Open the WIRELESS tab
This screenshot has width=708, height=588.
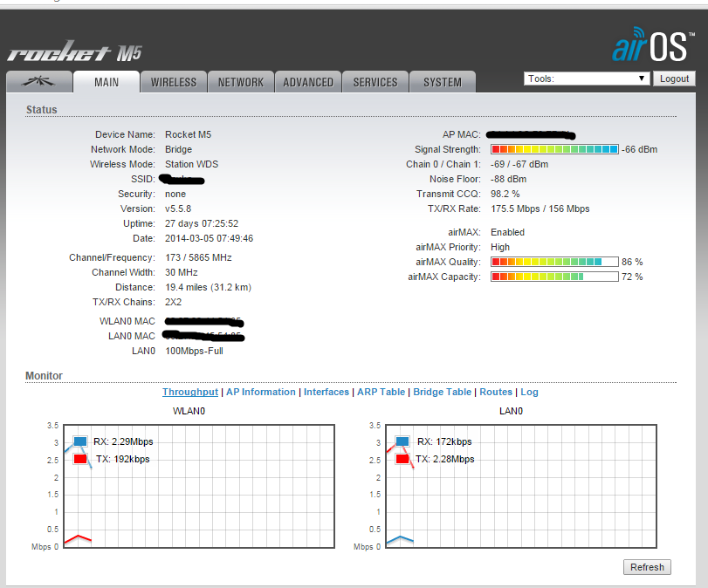pyautogui.click(x=174, y=82)
